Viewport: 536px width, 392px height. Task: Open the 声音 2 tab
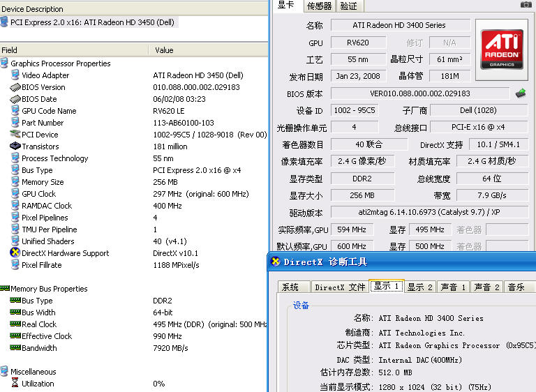(486, 287)
